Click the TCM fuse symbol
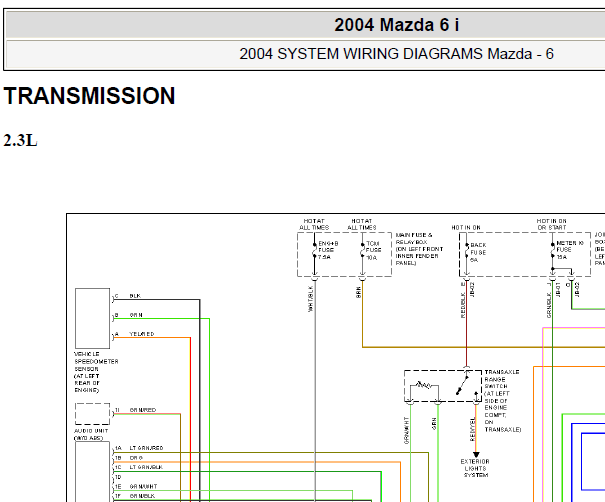This screenshot has height=502, width=605. coord(362,250)
